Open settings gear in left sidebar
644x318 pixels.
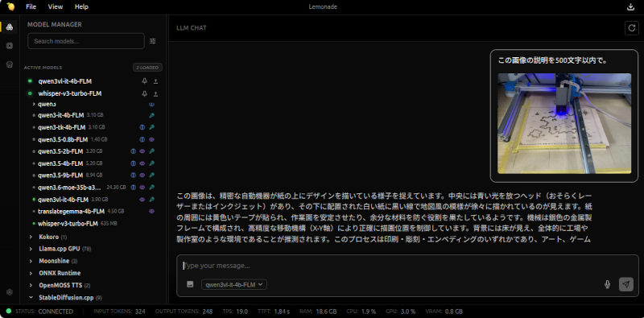click(10, 292)
